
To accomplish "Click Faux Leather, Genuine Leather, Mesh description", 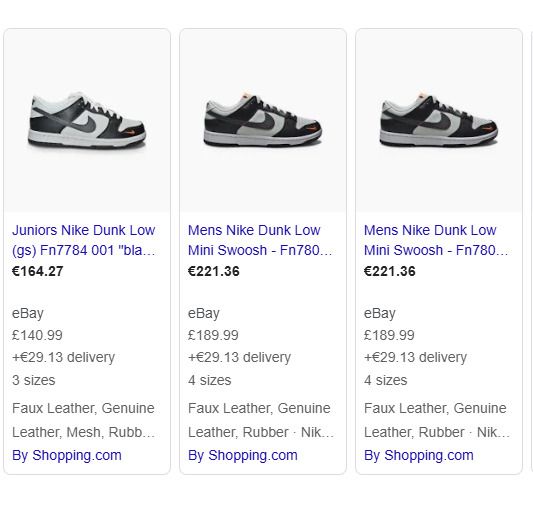I will 84,420.
